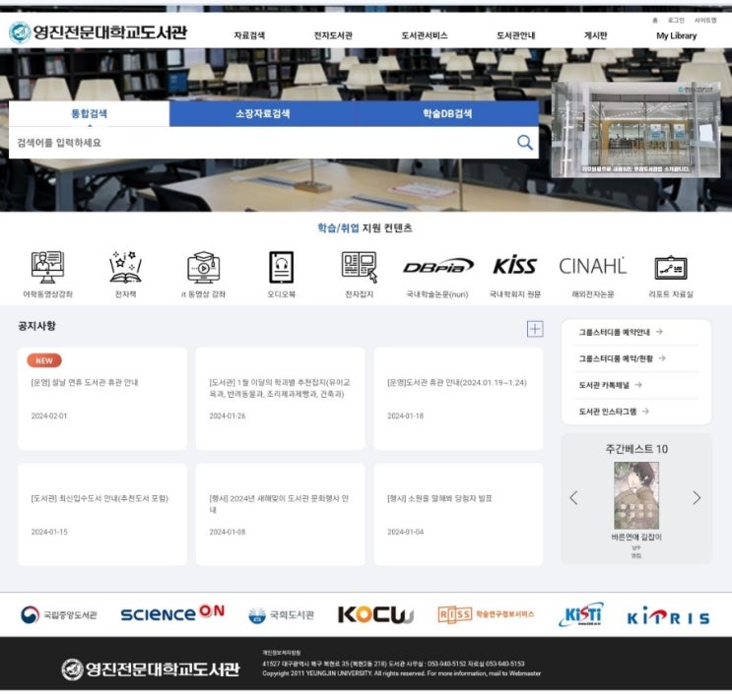This screenshot has height=700, width=732.
Task: Open the RISS 학술연구정보서비스 logo
Action: point(486,614)
